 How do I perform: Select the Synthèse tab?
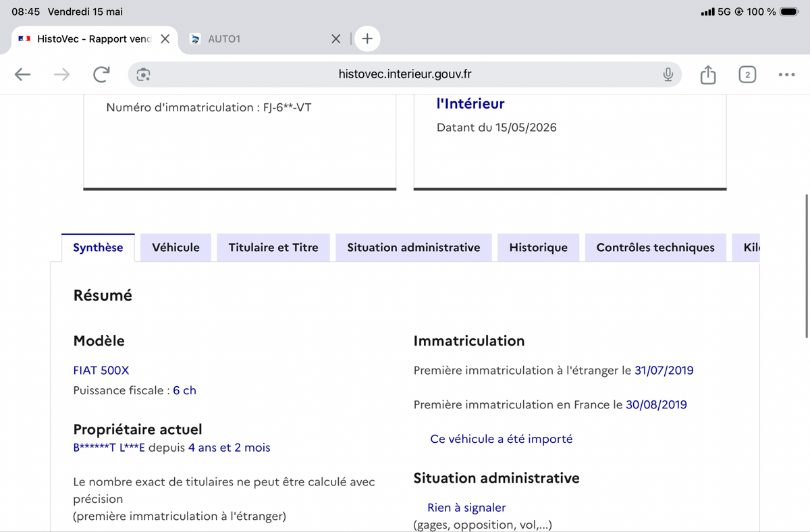click(x=98, y=248)
